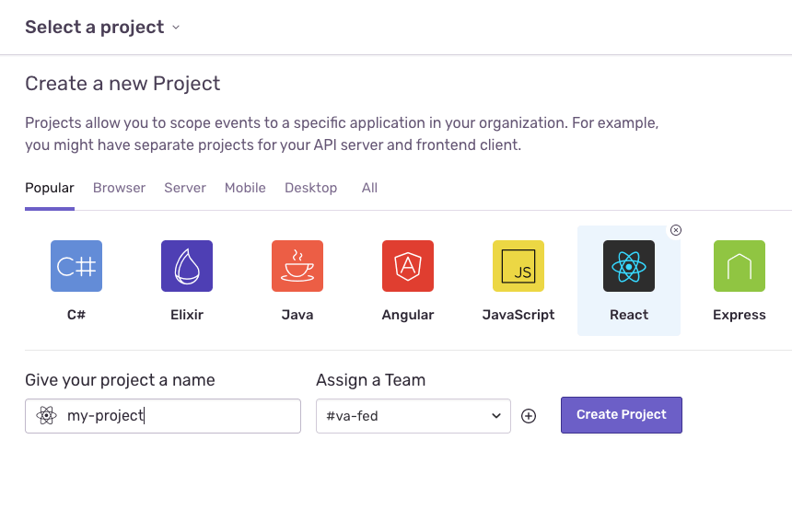Show the Desktop platforms tab
The image size is (792, 532).
tap(310, 188)
